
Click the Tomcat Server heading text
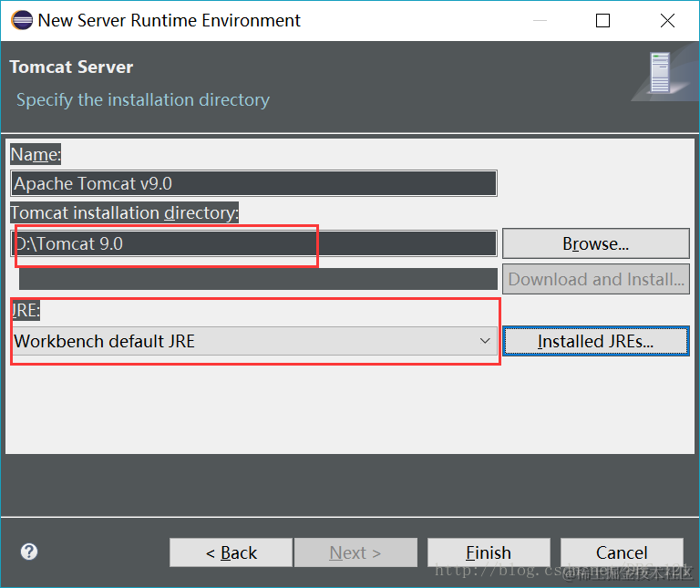pos(71,67)
